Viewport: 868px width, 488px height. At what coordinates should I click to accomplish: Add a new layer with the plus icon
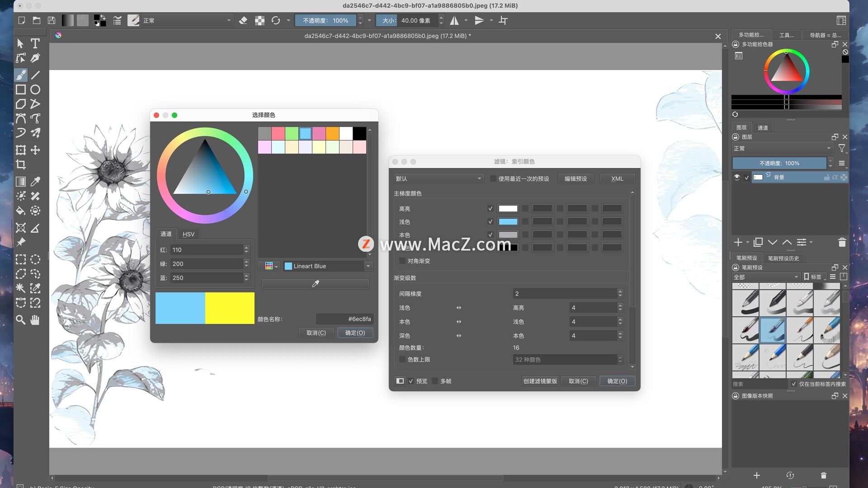point(738,243)
